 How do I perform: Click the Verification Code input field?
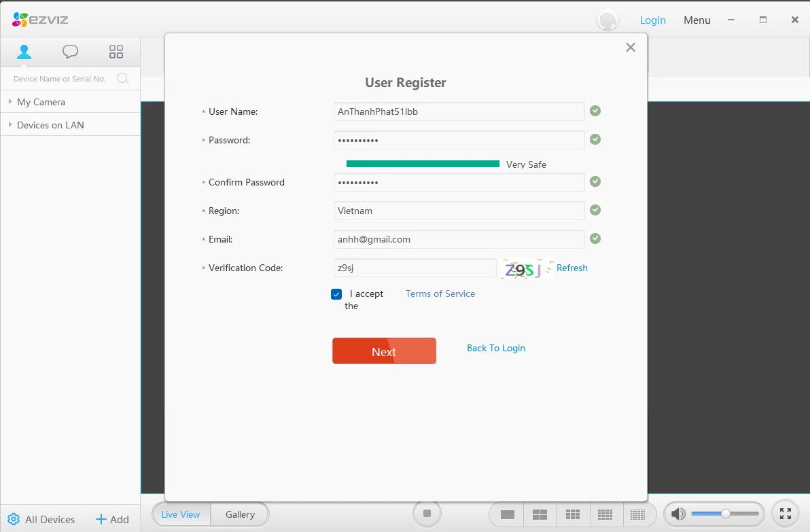click(415, 268)
